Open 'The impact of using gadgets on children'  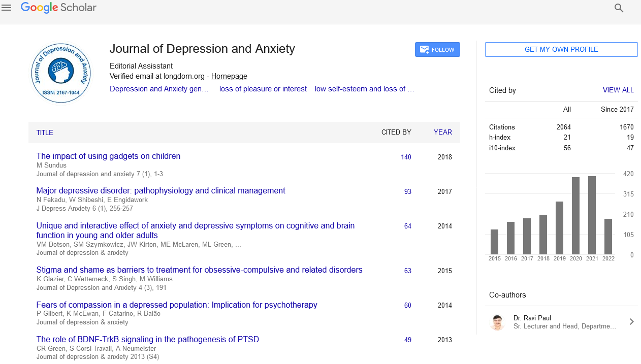(x=108, y=156)
